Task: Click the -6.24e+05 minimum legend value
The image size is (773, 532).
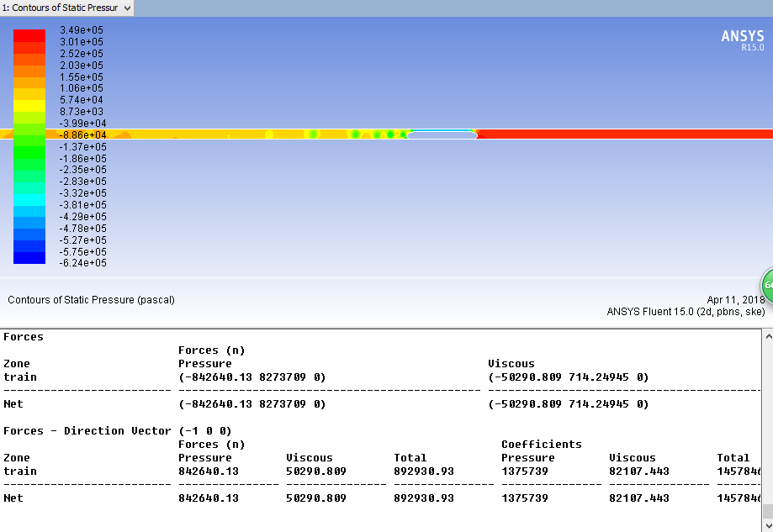Action: pos(82,263)
